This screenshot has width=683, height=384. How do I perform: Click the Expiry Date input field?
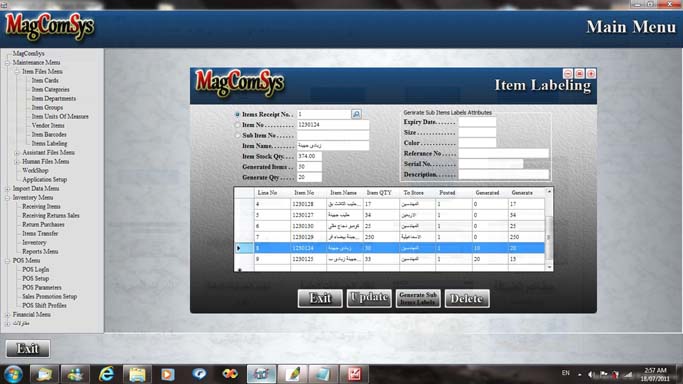pyautogui.click(x=477, y=122)
